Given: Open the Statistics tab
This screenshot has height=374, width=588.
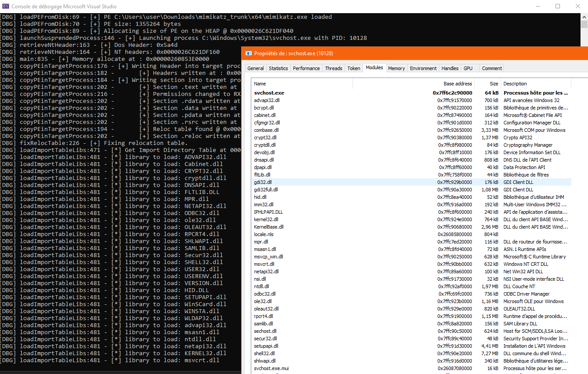Looking at the screenshot, I should click(278, 68).
